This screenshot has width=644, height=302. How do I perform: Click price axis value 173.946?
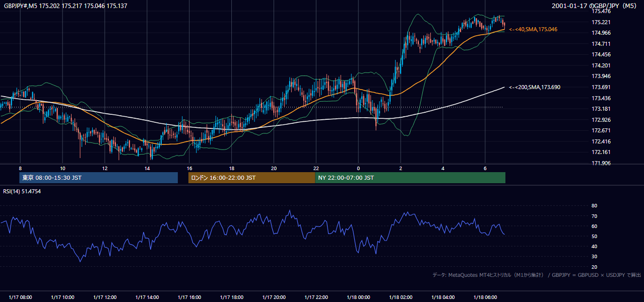(x=601, y=76)
